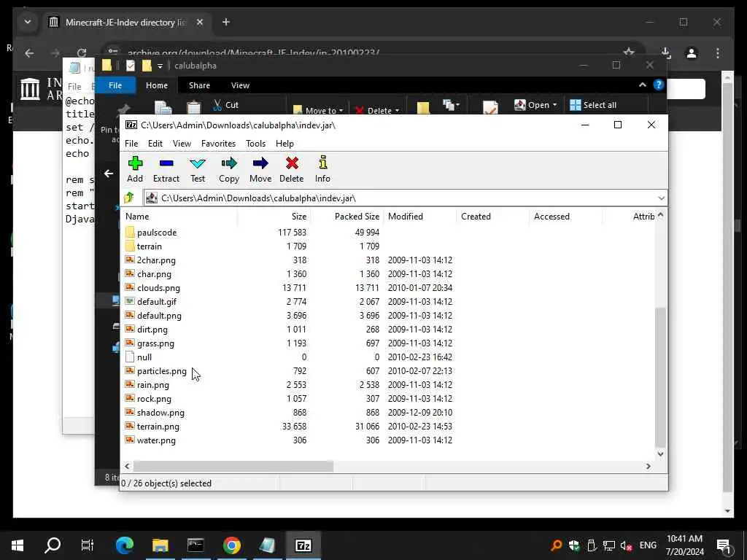Go up one folder level in 7-Zip
This screenshot has height=560, width=747.
(x=128, y=198)
